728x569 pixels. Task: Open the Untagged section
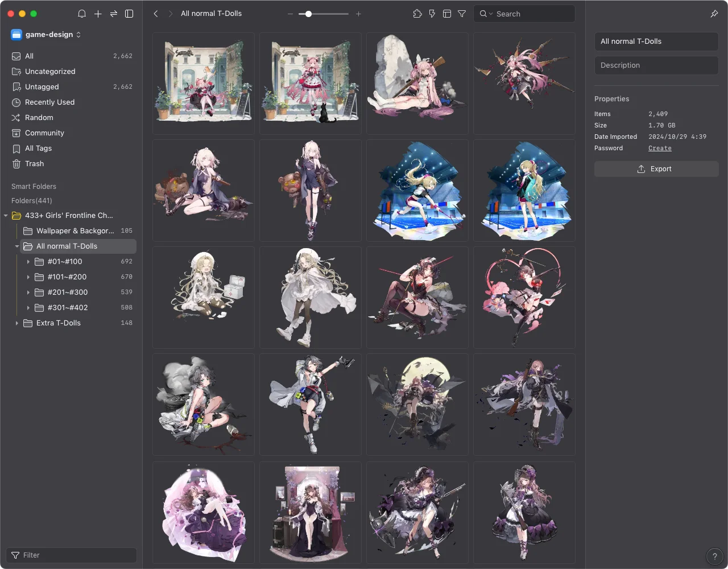(x=72, y=86)
